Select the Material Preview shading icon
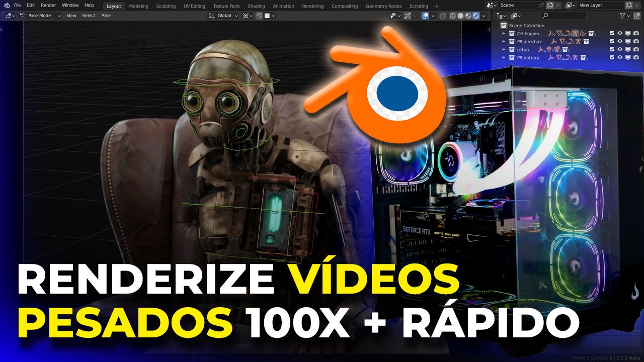This screenshot has width=644, height=362. pyautogui.click(x=468, y=16)
